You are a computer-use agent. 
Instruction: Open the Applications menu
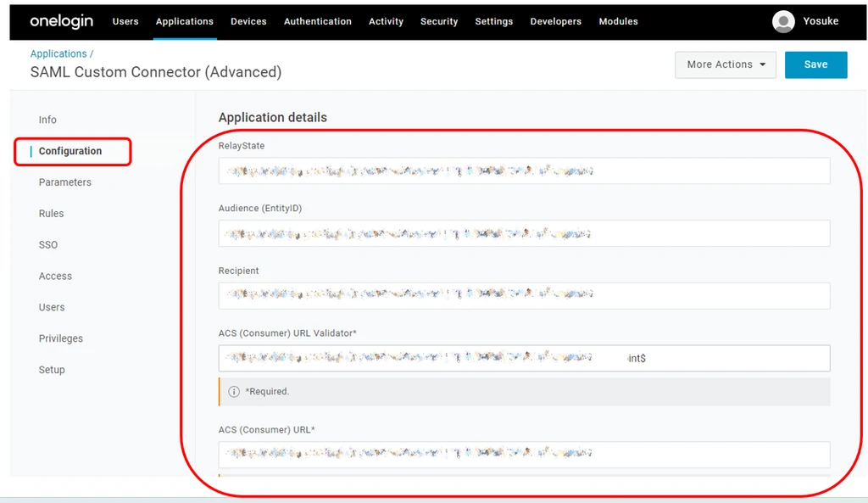coord(184,21)
